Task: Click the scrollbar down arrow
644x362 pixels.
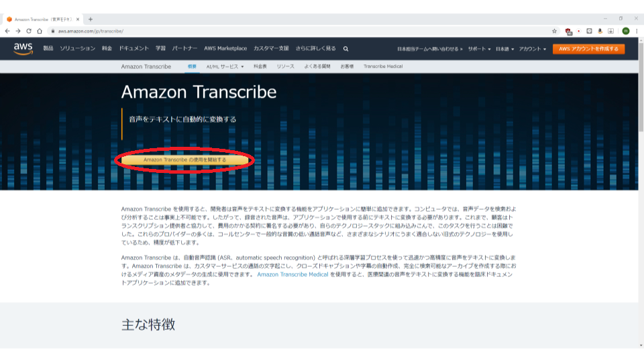Action: [641, 346]
